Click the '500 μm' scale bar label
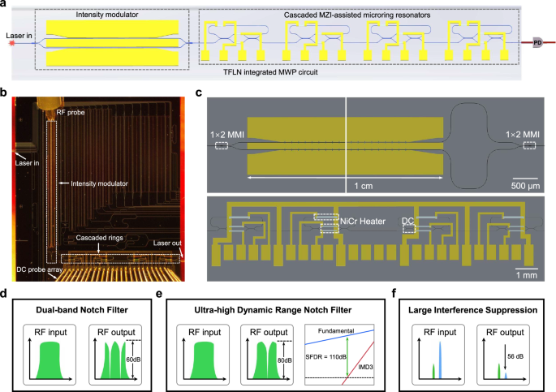 [x=525, y=186]
